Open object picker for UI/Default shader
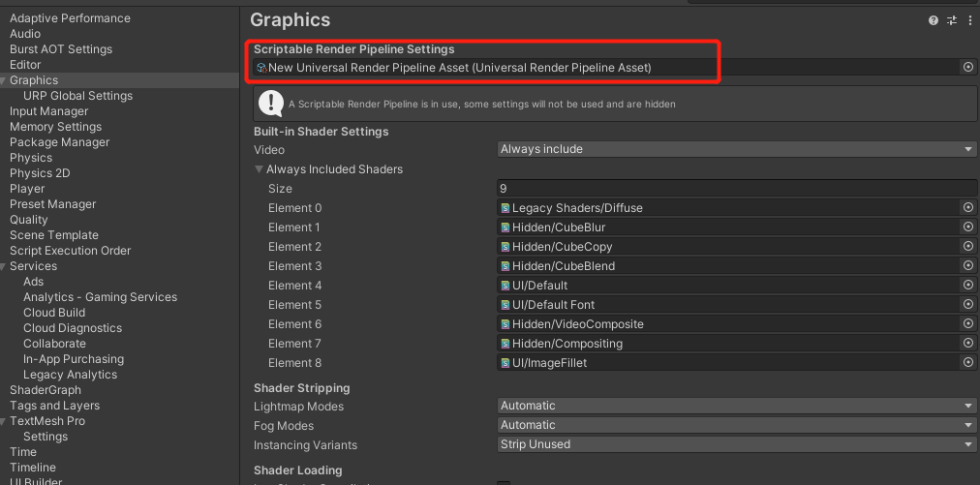Screen dimensions: 980x485 (x=968, y=285)
